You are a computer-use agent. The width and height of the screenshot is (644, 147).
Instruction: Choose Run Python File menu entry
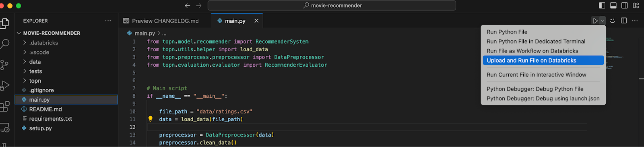point(543,32)
